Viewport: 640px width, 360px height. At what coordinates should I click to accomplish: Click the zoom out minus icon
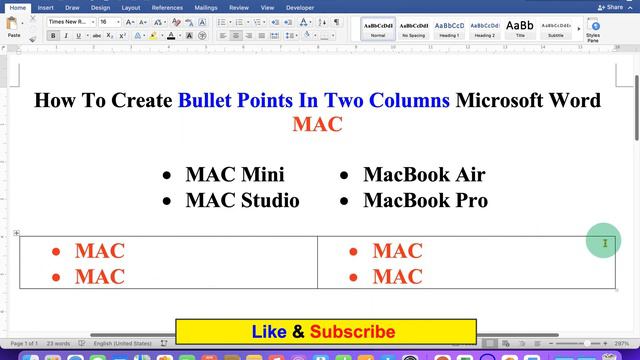(x=551, y=344)
